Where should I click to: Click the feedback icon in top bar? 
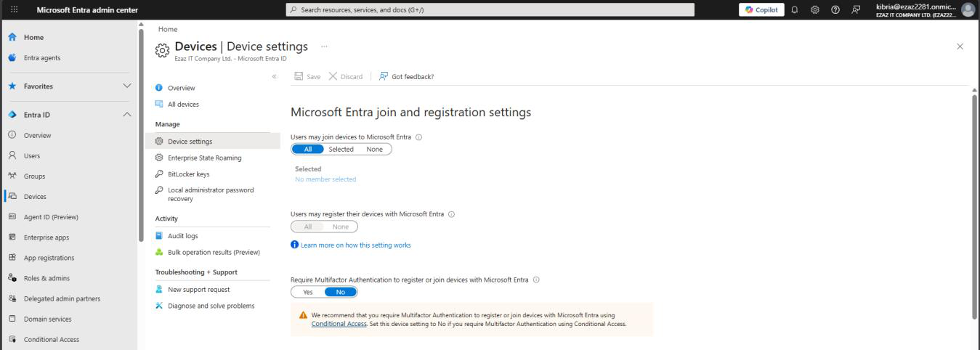click(x=855, y=9)
